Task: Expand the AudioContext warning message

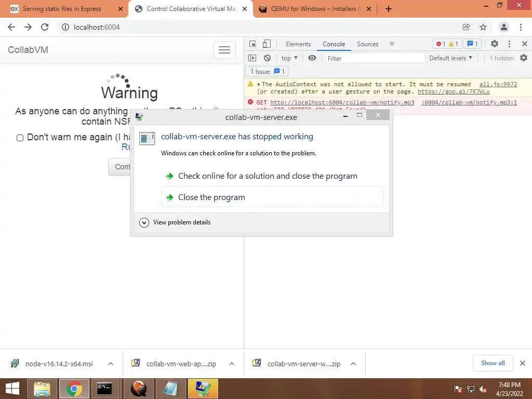Action: (x=259, y=85)
